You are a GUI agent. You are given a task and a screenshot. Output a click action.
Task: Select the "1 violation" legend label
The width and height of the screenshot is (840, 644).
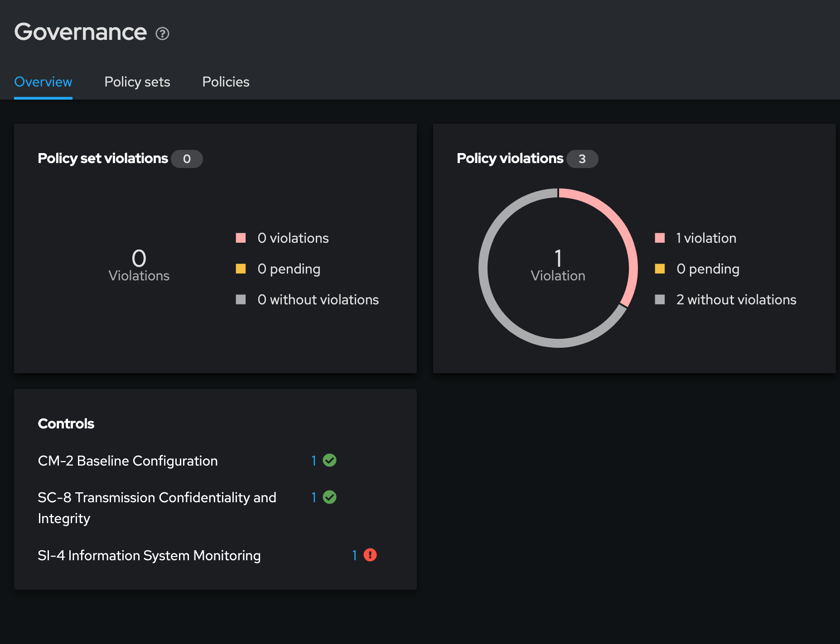[x=706, y=238]
